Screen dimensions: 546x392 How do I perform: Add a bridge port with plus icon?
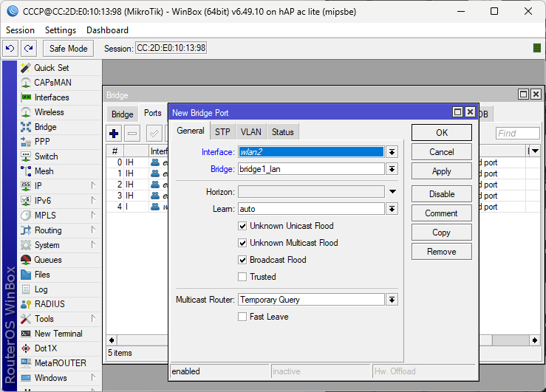tap(114, 134)
